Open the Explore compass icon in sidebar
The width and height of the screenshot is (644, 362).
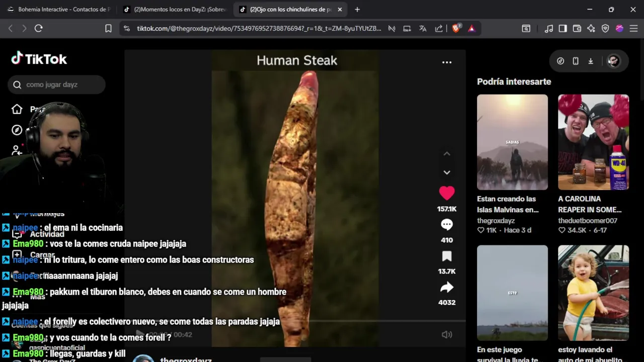tap(17, 130)
